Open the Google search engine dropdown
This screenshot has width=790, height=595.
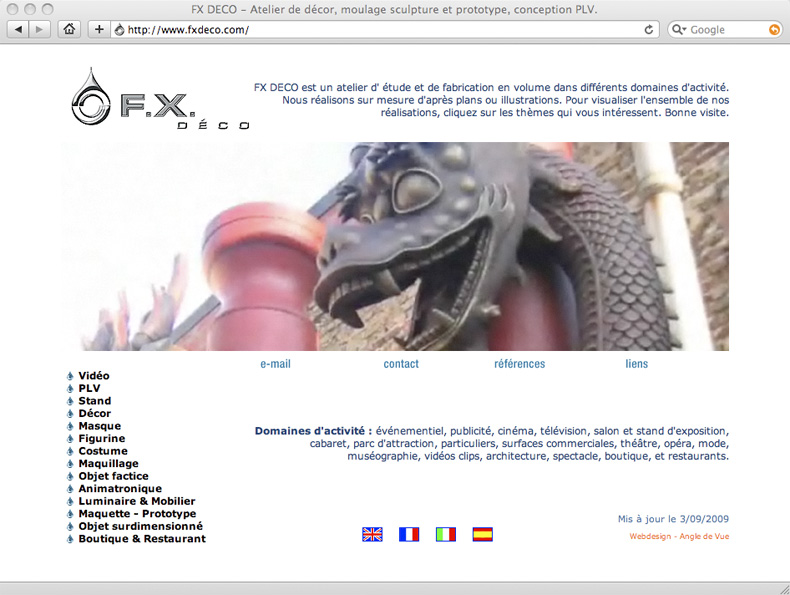(x=679, y=30)
